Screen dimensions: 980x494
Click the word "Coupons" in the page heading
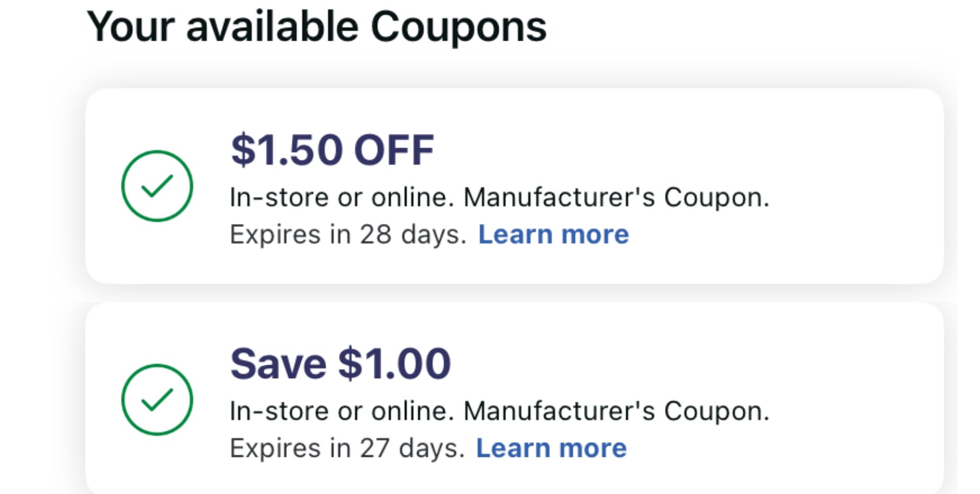point(459,27)
